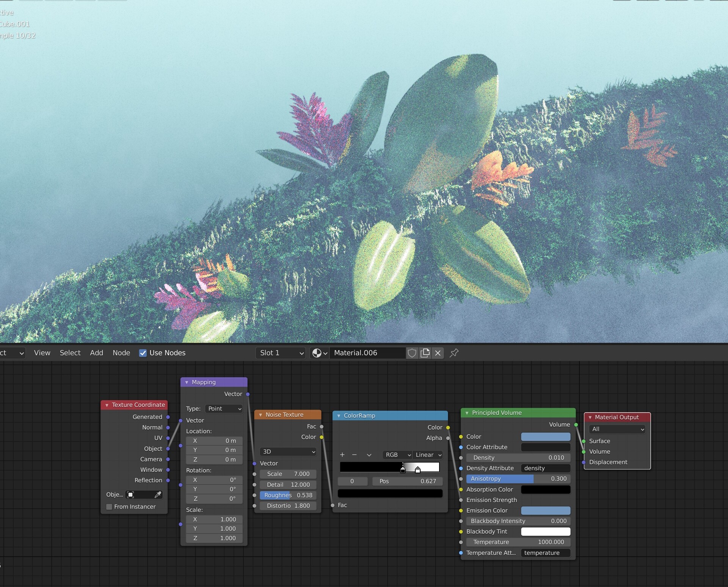Click the Anisotropy slider
The width and height of the screenshot is (728, 587).
pyautogui.click(x=518, y=479)
